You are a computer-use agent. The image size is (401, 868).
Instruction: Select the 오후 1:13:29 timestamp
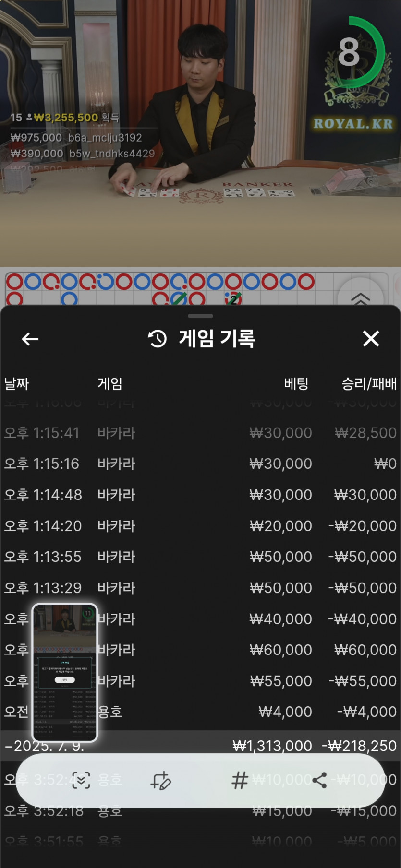pyautogui.click(x=43, y=588)
